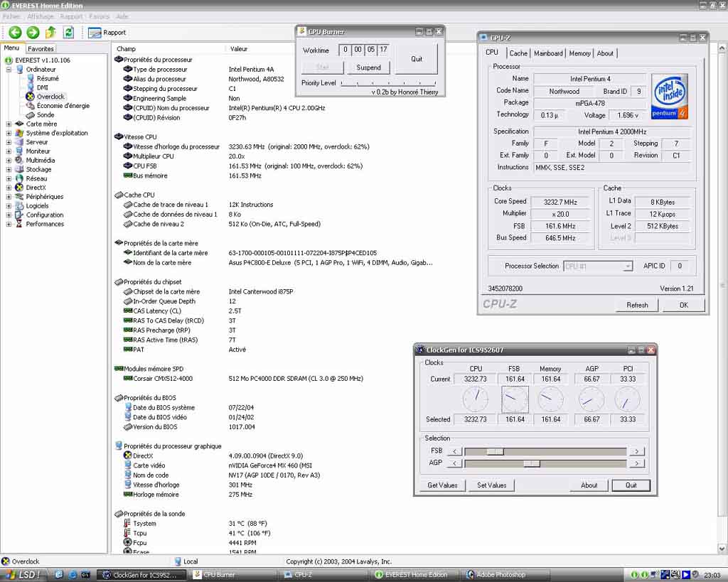This screenshot has width=728, height=582.
Task: Click the Sonde sensor icon in the tree
Action: [31, 114]
